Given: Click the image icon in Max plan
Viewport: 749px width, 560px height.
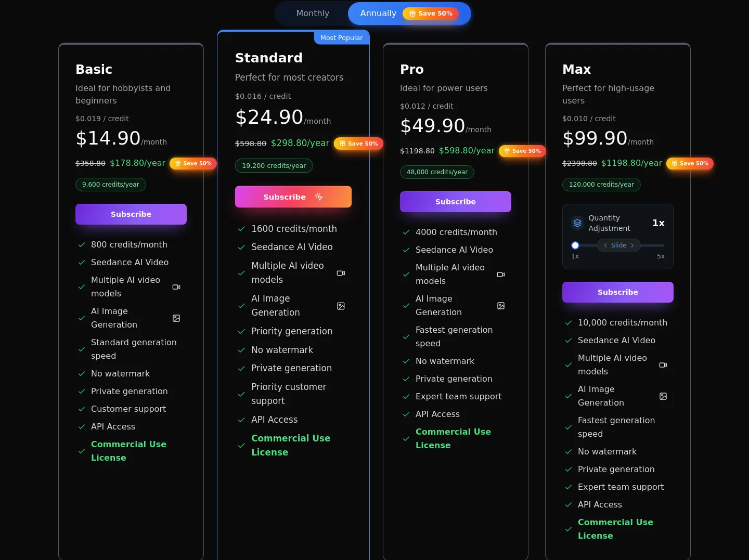Looking at the screenshot, I should point(663,396).
